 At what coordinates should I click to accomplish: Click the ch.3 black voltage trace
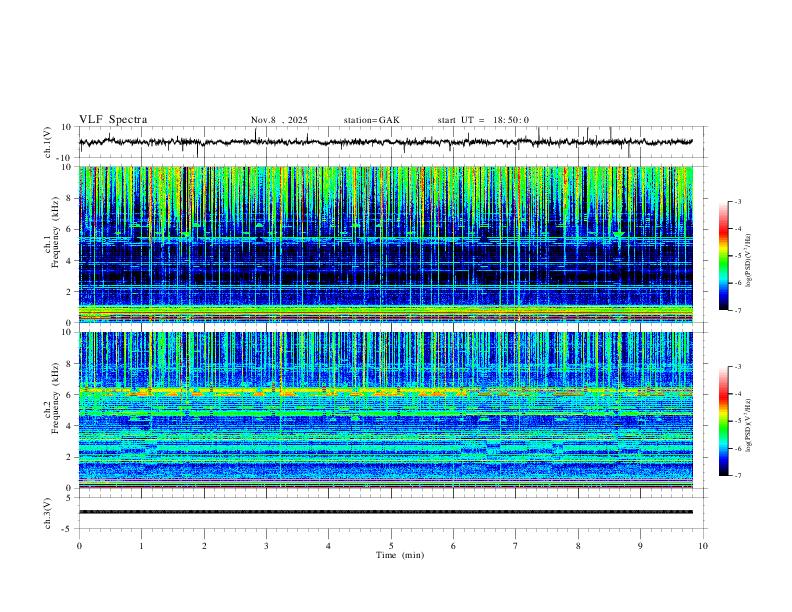[x=385, y=512]
